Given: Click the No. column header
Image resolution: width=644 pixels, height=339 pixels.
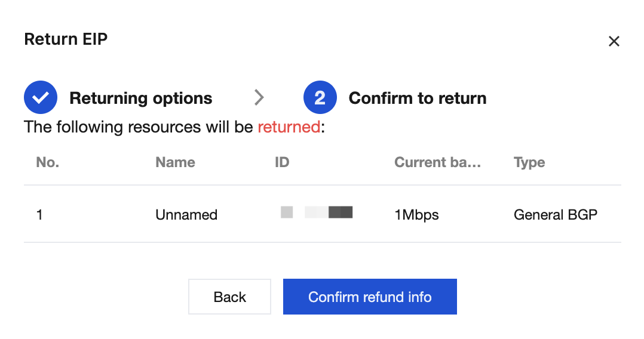Looking at the screenshot, I should pyautogui.click(x=48, y=162).
